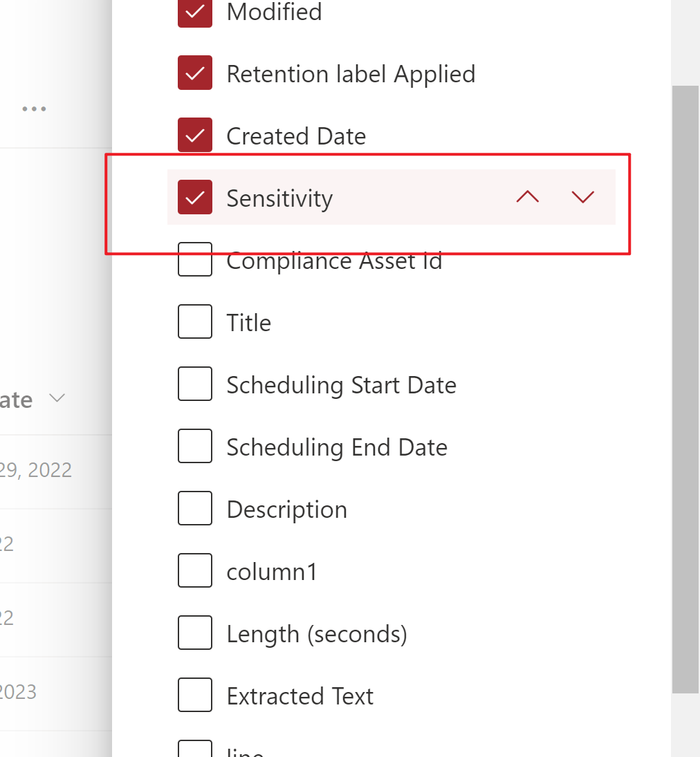Check the column1 checkbox
700x757 pixels.
pyautogui.click(x=194, y=570)
